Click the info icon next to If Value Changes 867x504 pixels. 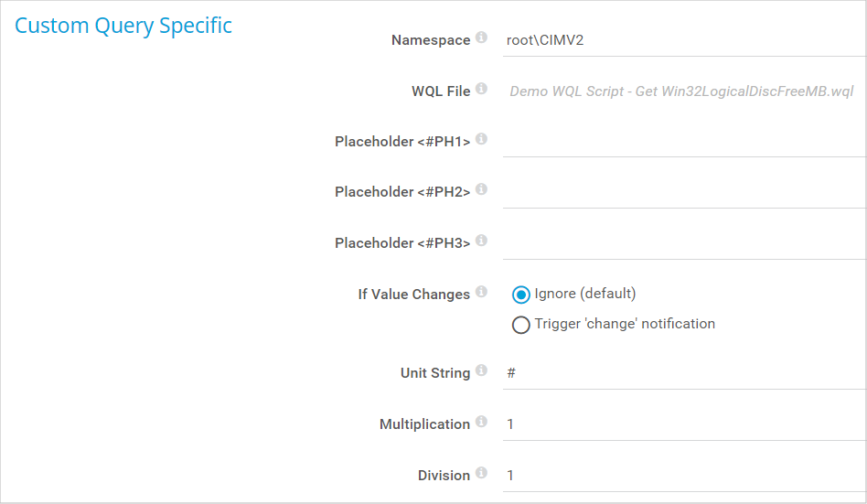pos(481,293)
